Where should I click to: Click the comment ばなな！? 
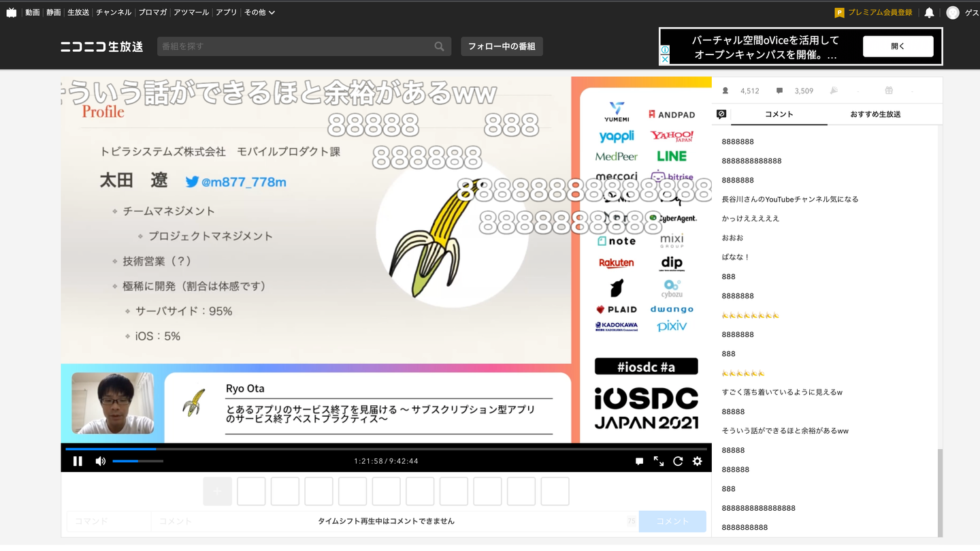tap(736, 257)
